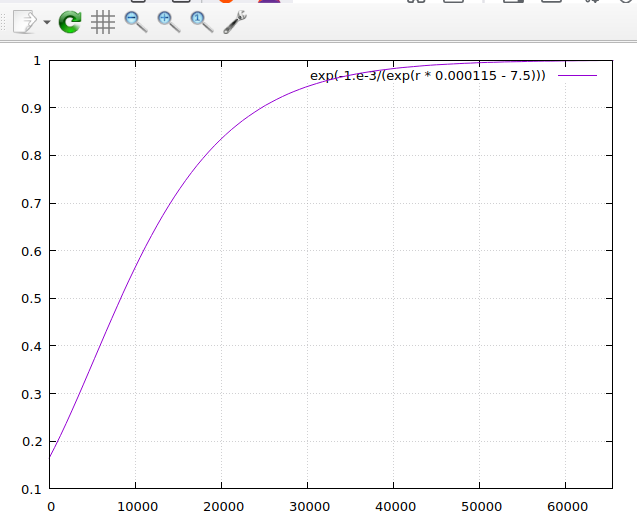The height and width of the screenshot is (522, 637).
Task: Autoscale the plot with third magnifier icon
Action: [x=202, y=22]
